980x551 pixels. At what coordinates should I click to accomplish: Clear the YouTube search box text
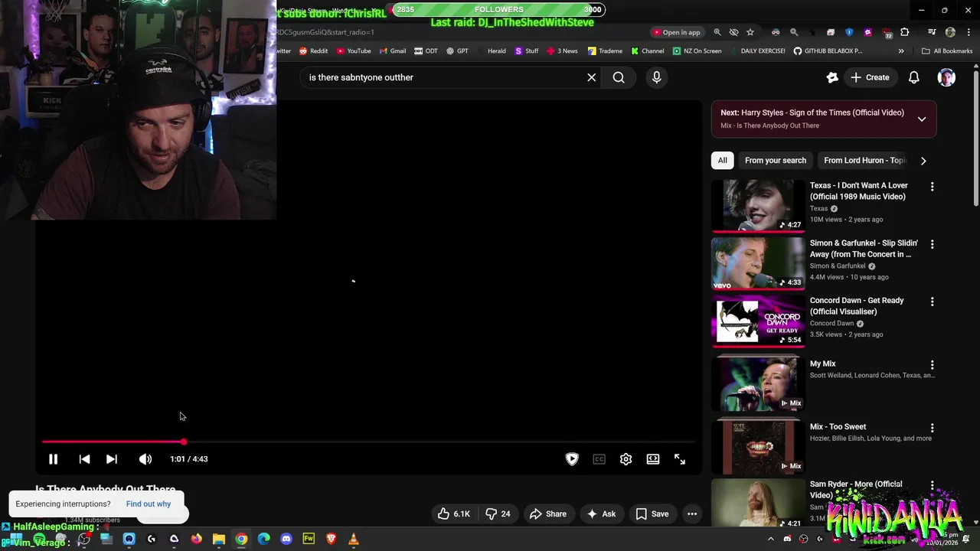[591, 77]
